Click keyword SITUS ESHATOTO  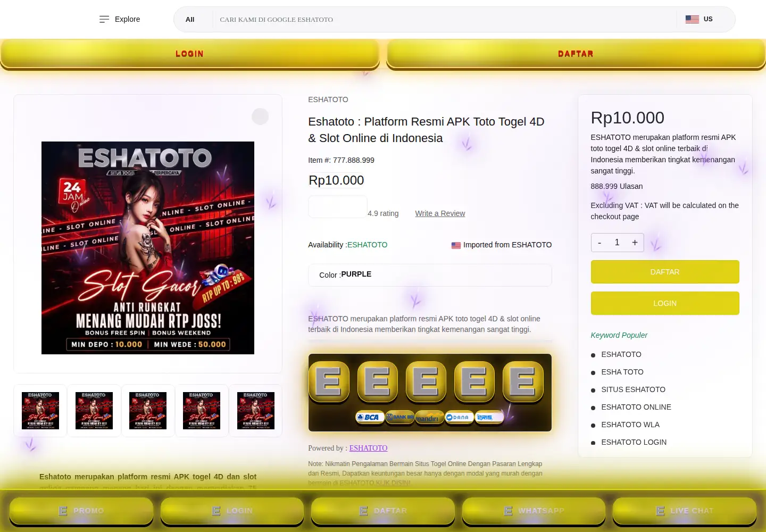point(633,389)
